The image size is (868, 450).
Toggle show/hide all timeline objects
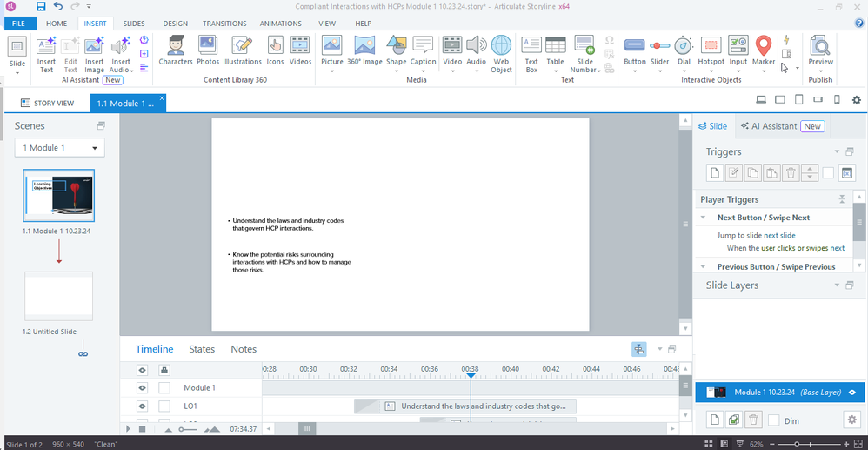pyautogui.click(x=143, y=370)
